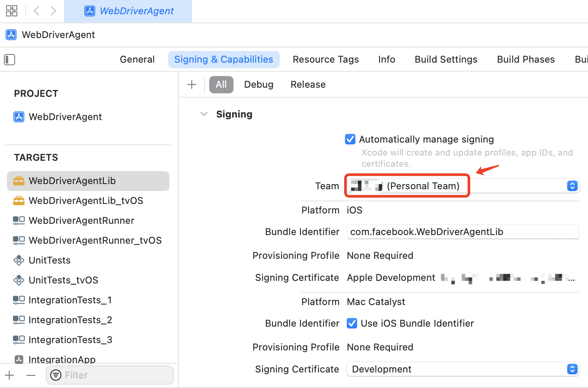588x388 pixels.
Task: Select the WebDriverAgentRunner target icon
Action: point(19,220)
